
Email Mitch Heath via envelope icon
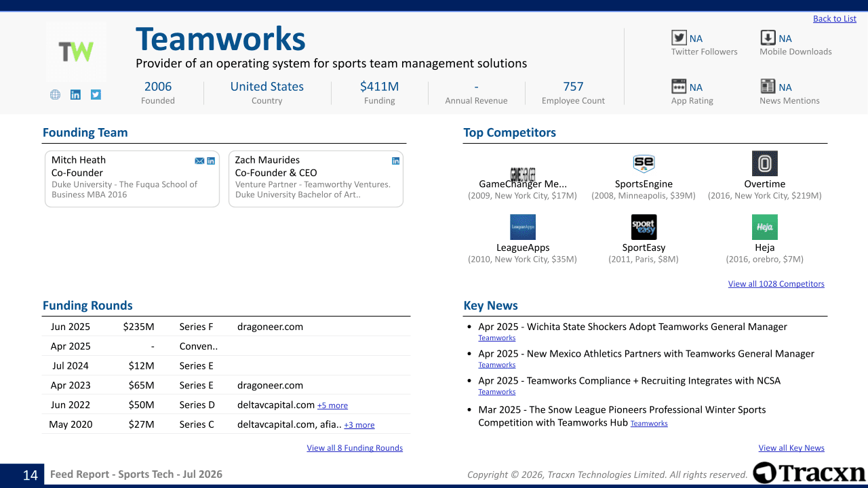coord(199,161)
